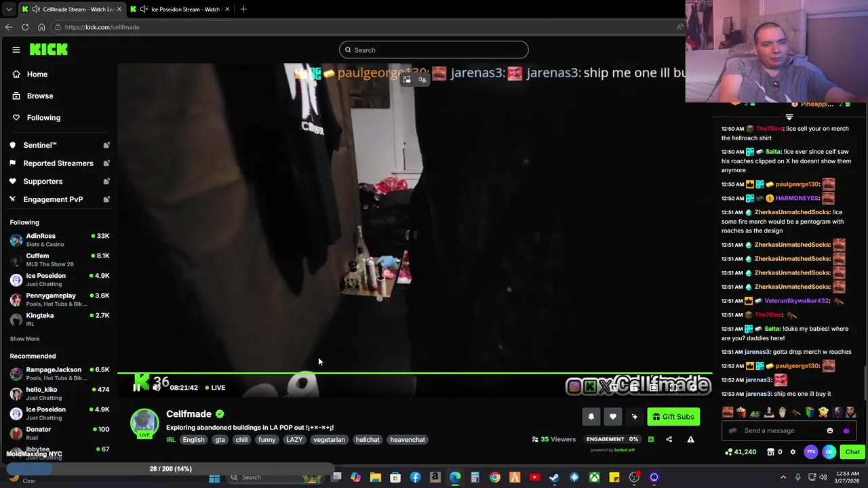Viewport: 868px width, 488px height.
Task: Click the engagement stats chart icon
Action: [650, 439]
